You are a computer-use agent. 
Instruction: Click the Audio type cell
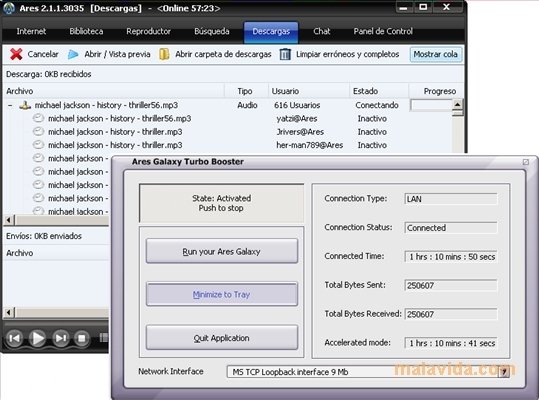click(x=247, y=105)
